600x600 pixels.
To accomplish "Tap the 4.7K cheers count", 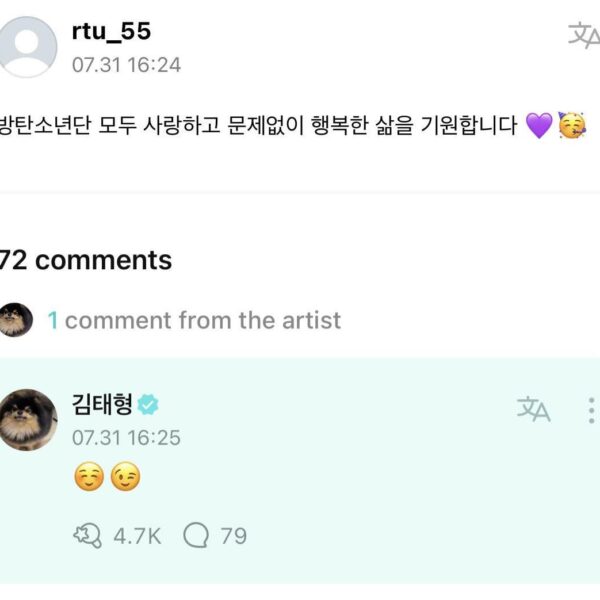I will point(137,536).
